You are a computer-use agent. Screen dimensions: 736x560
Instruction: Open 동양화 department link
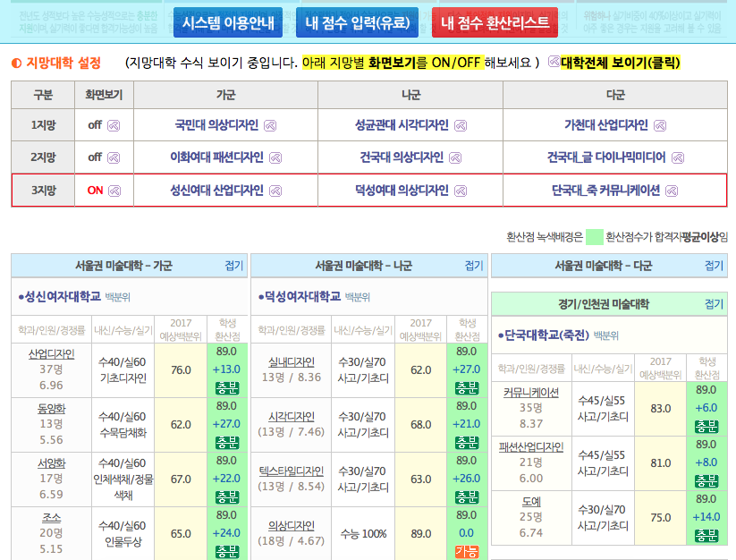coord(52,409)
